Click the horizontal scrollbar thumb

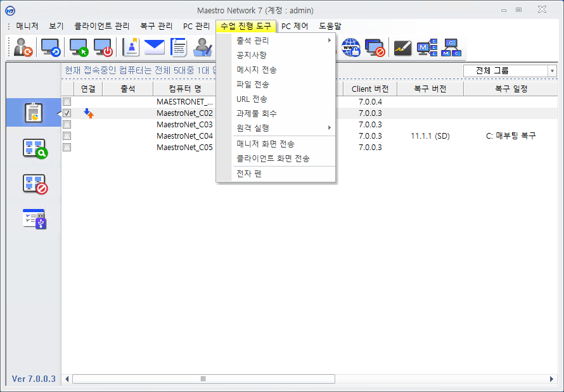203,379
